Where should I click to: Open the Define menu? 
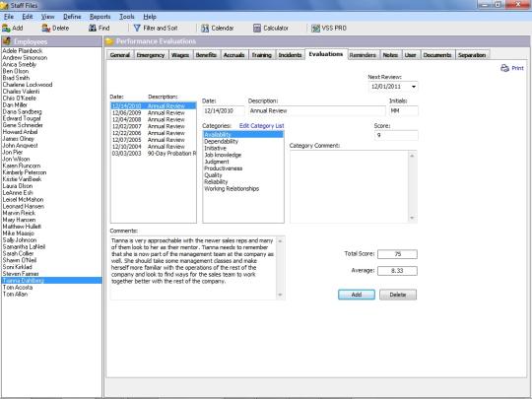point(72,17)
